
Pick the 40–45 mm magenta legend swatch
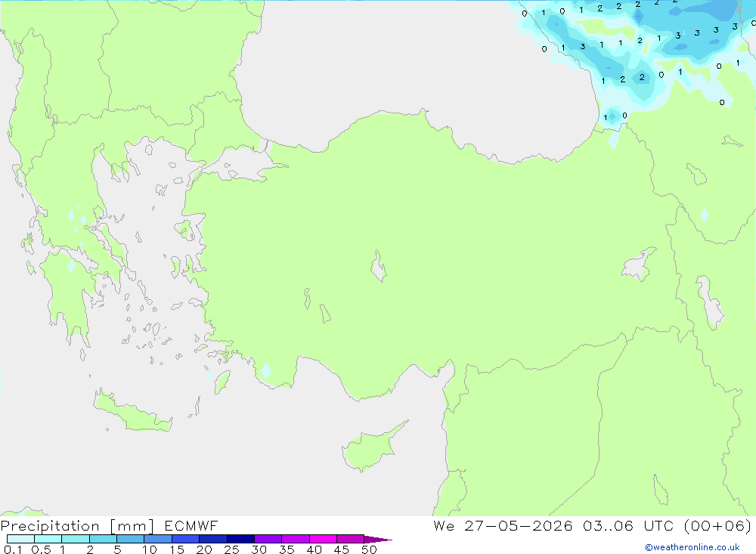click(323, 539)
